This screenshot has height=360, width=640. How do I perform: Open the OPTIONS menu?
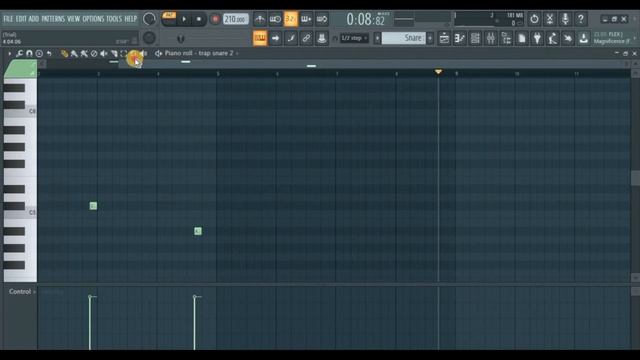93,19
